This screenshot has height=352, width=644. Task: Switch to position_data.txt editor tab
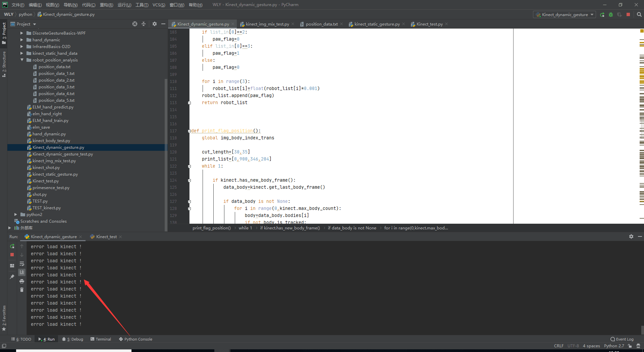click(321, 24)
